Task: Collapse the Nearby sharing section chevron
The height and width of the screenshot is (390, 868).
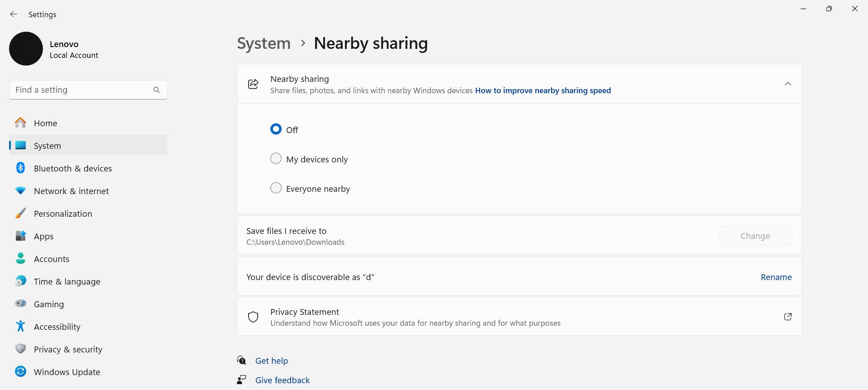Action: point(788,84)
